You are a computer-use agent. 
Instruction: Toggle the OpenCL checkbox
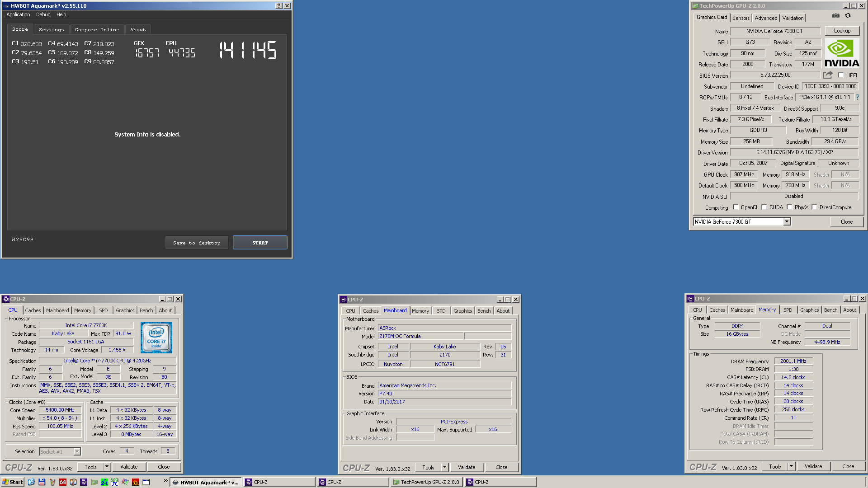pyautogui.click(x=736, y=207)
